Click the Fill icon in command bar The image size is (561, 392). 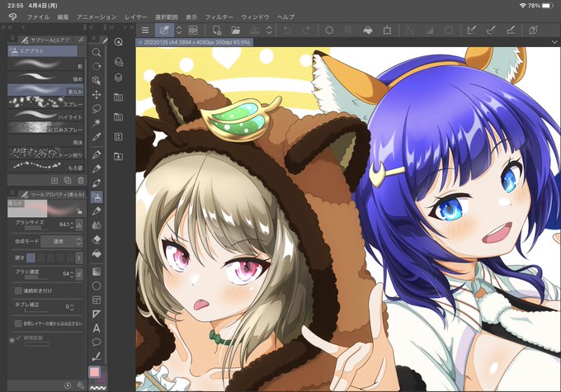tap(368, 31)
